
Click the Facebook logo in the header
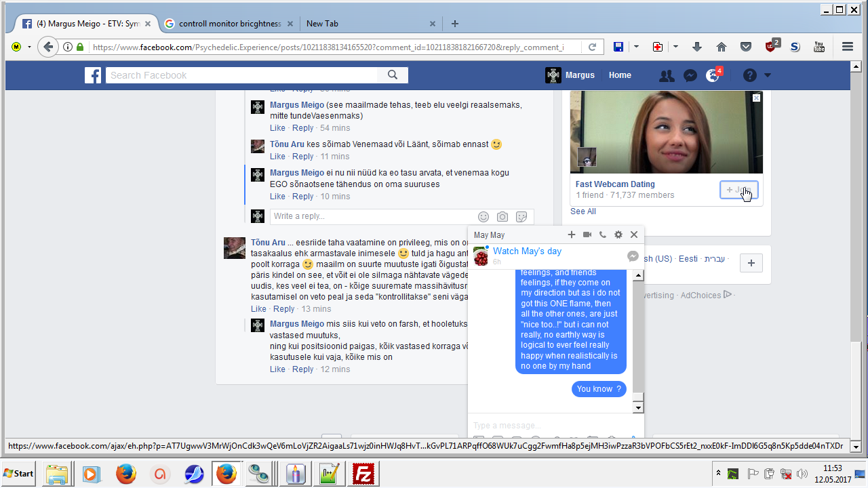pyautogui.click(x=93, y=75)
